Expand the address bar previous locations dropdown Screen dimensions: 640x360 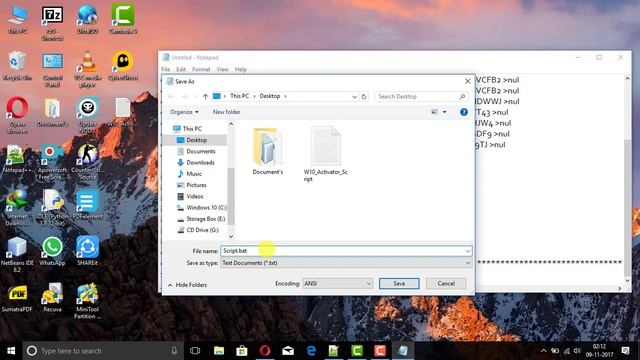click(x=354, y=96)
